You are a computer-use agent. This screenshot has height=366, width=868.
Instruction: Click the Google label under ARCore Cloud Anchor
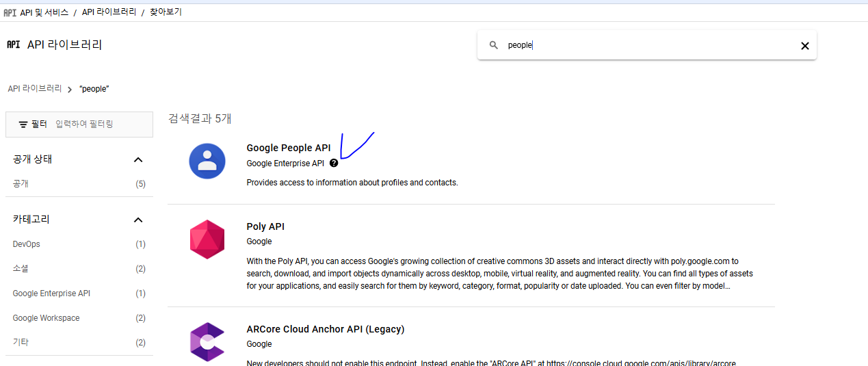259,344
